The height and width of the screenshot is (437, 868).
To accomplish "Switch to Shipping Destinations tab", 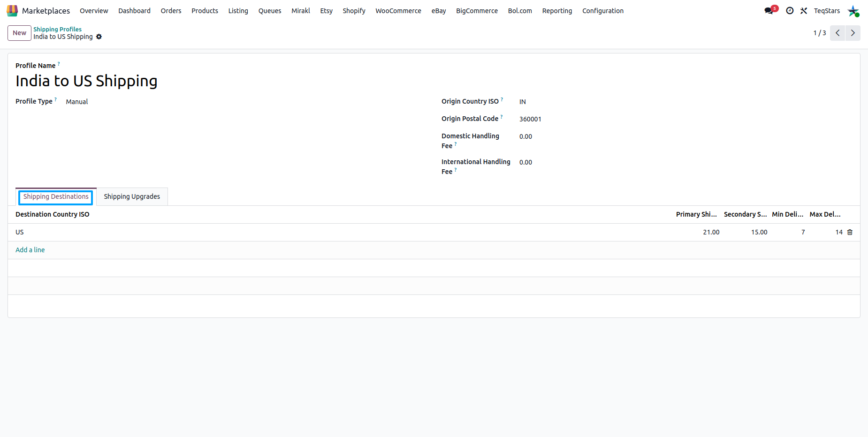I will coord(56,196).
